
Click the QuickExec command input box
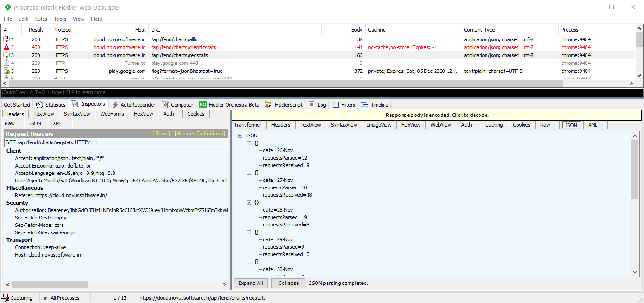[x=322, y=92]
